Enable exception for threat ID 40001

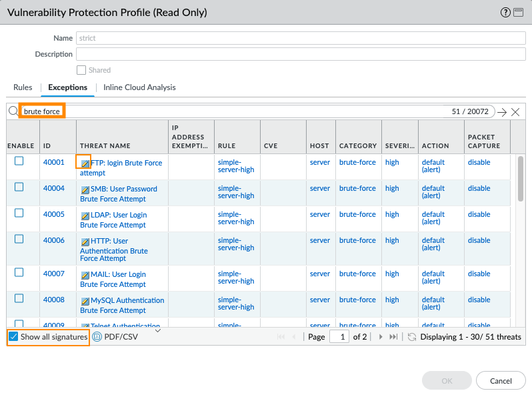tap(19, 161)
